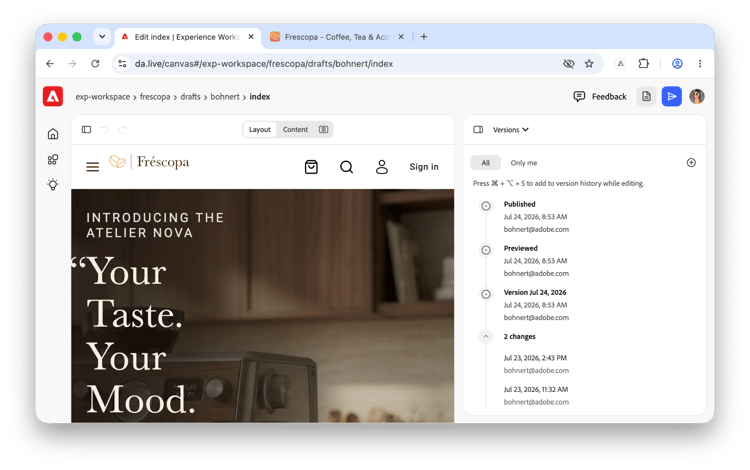Open a new browser tab
Image resolution: width=750 pixels, height=470 pixels.
[x=424, y=37]
